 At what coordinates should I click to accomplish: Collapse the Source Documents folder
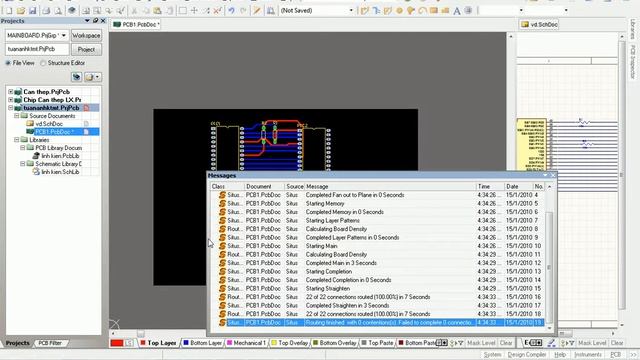pos(17,116)
